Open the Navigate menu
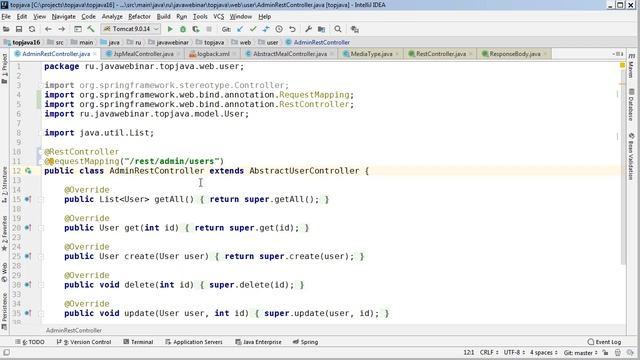Screen dimensions: 640x360 pyautogui.click(x=63, y=16)
